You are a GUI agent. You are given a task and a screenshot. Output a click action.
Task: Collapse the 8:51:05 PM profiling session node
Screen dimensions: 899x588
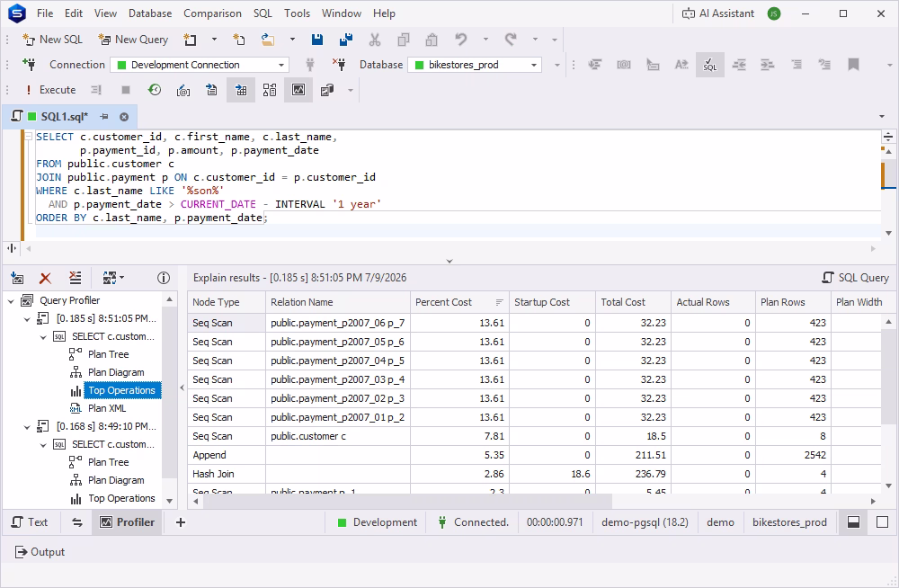pyautogui.click(x=27, y=318)
